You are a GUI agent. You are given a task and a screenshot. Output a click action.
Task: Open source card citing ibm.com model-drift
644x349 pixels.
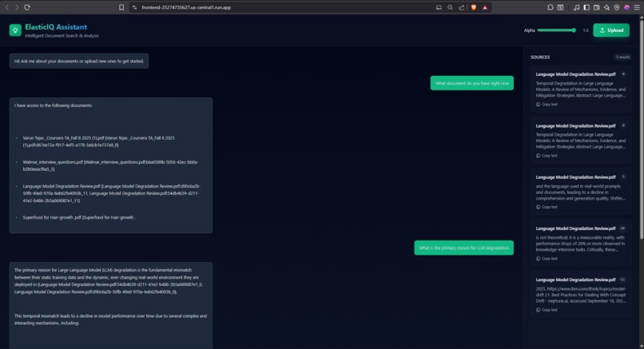[x=581, y=294]
